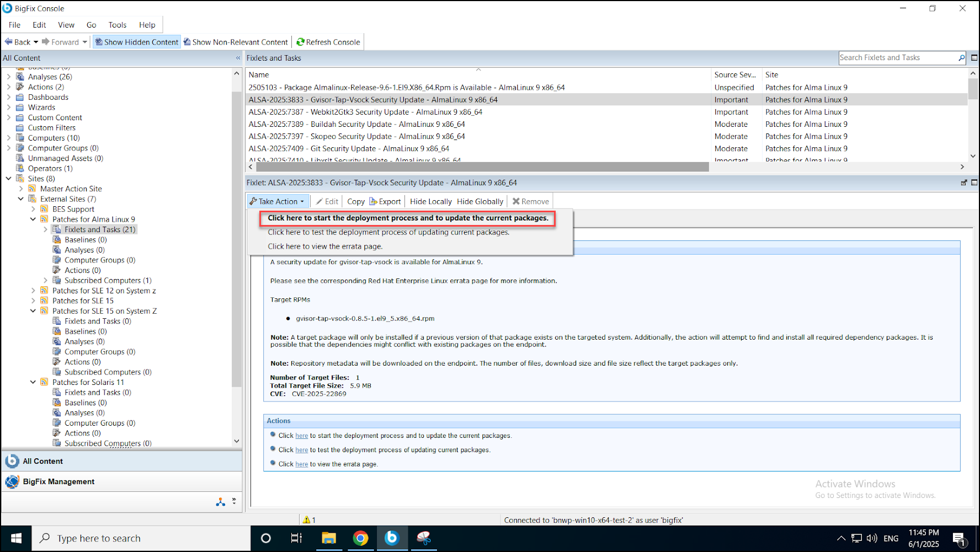
Task: Open the Tools menu
Action: click(117, 25)
